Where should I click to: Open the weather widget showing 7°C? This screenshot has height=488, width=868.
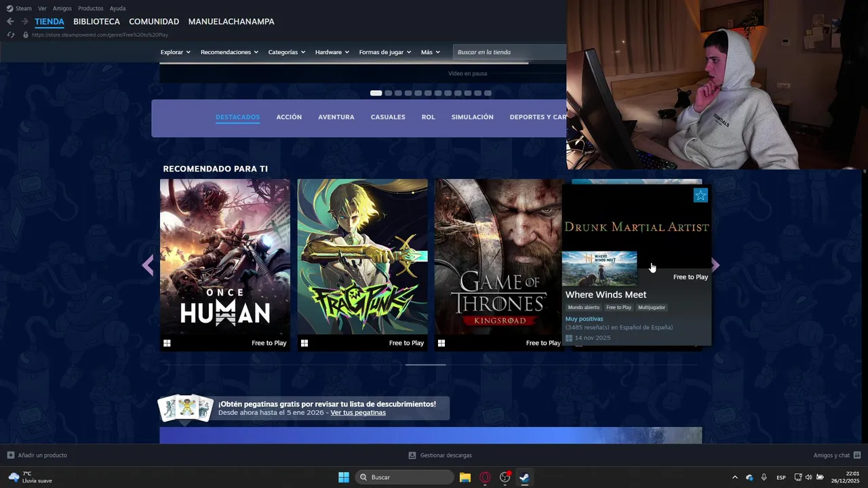click(x=31, y=477)
